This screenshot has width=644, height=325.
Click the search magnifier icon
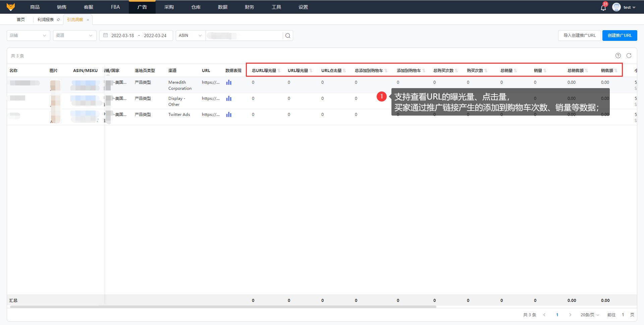click(x=288, y=36)
